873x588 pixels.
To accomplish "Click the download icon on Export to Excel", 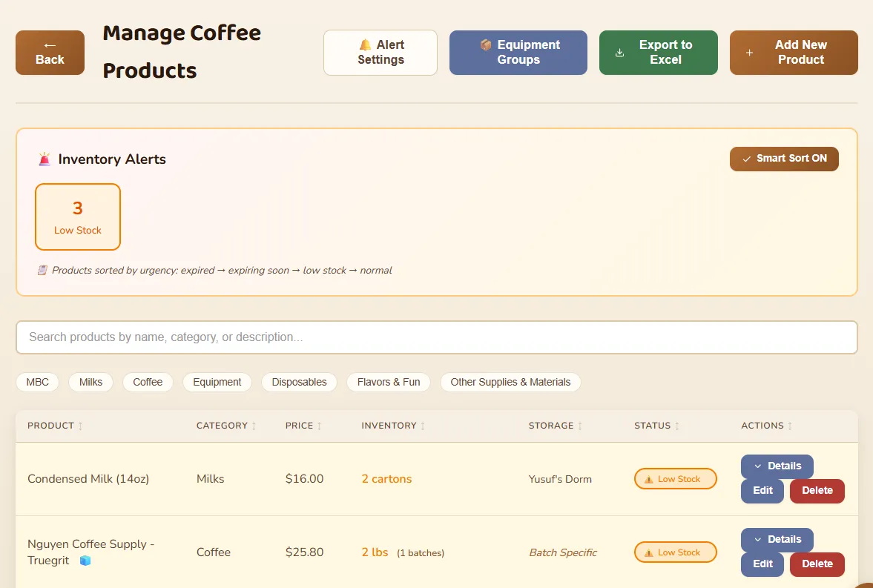I will pyautogui.click(x=619, y=53).
